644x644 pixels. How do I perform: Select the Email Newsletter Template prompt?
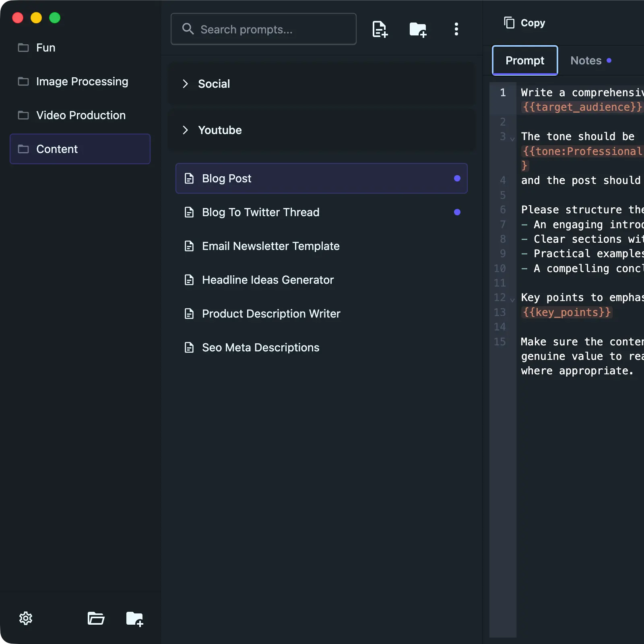[x=270, y=246]
